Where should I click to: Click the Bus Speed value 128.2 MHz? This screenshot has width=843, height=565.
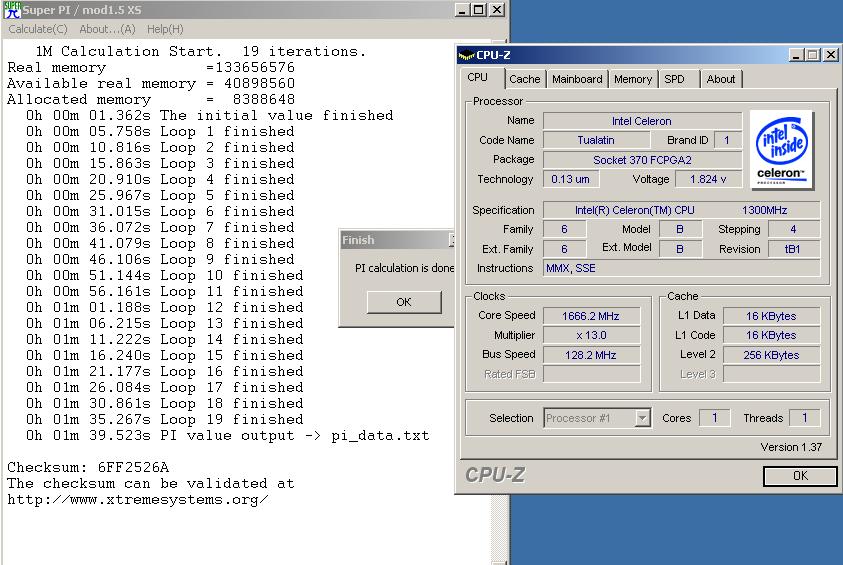[x=591, y=355]
